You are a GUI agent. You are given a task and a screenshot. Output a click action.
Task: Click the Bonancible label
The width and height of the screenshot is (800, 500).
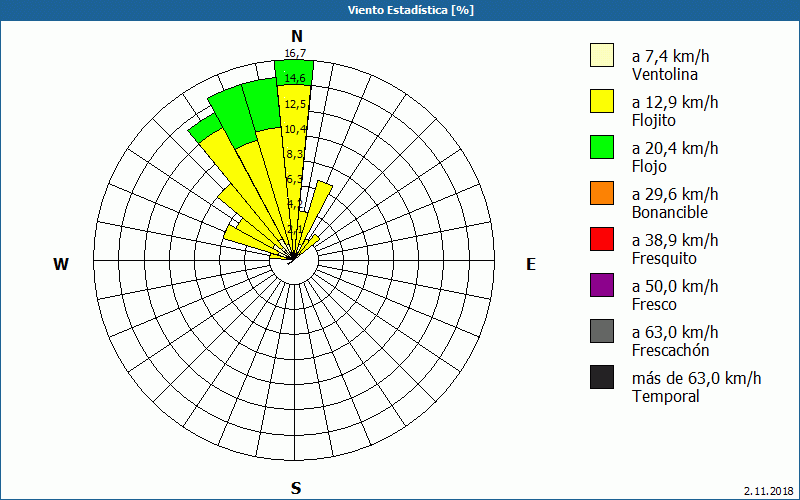pyautogui.click(x=670, y=212)
